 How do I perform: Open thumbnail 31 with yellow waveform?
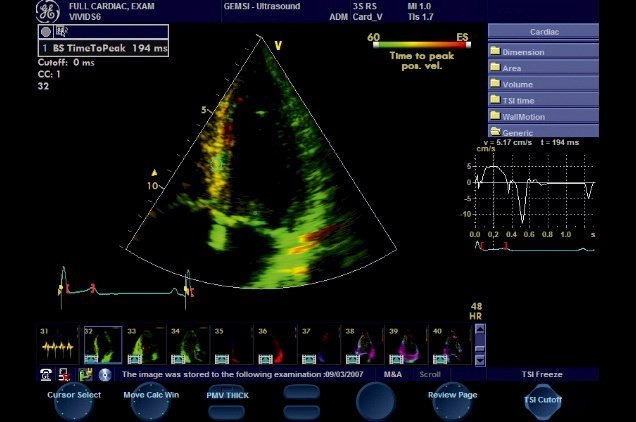[58, 347]
